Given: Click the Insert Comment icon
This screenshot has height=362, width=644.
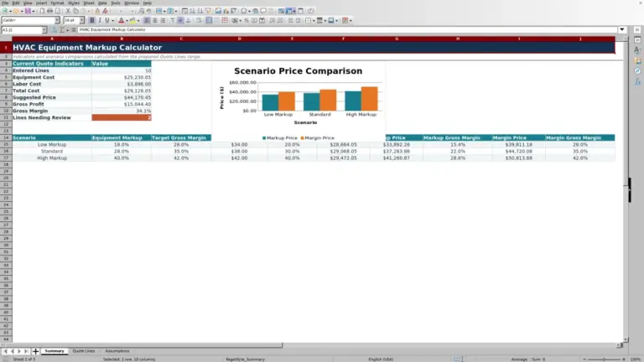Looking at the screenshot, I should click(x=263, y=11).
